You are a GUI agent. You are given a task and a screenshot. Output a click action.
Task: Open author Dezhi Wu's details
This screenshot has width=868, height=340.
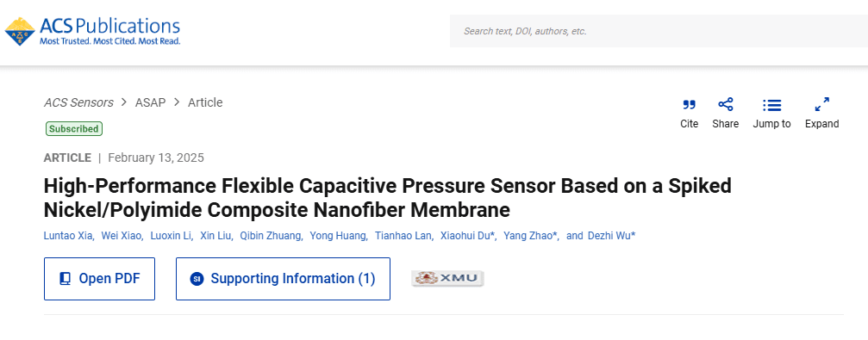click(610, 236)
